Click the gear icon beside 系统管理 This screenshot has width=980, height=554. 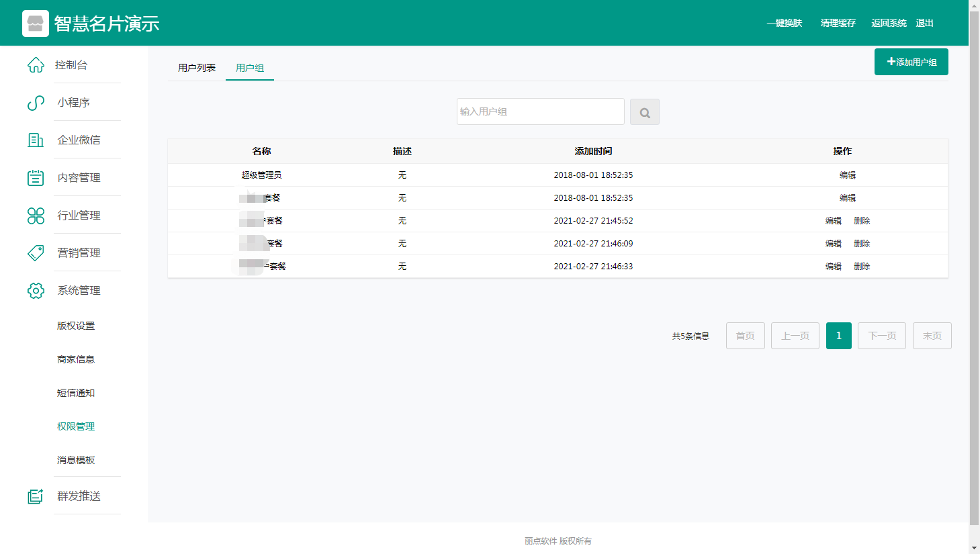(x=36, y=290)
